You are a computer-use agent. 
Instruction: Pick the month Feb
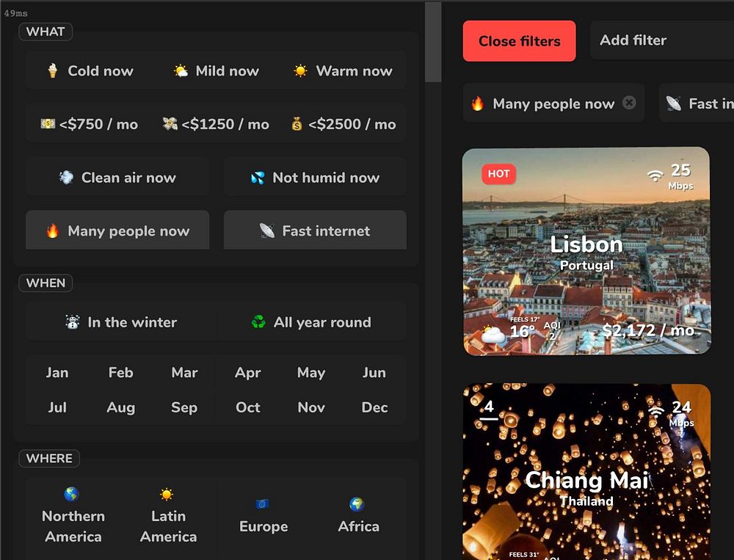[121, 373]
